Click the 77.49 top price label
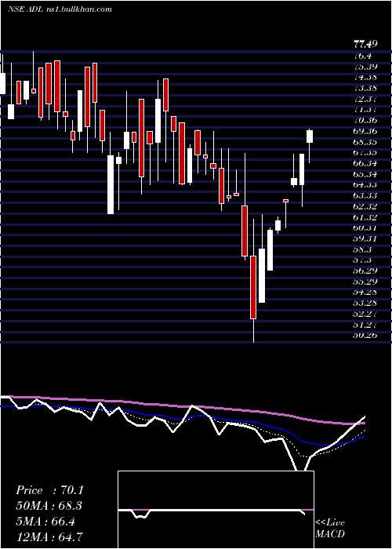This screenshot has width=392, height=549. 365,44
